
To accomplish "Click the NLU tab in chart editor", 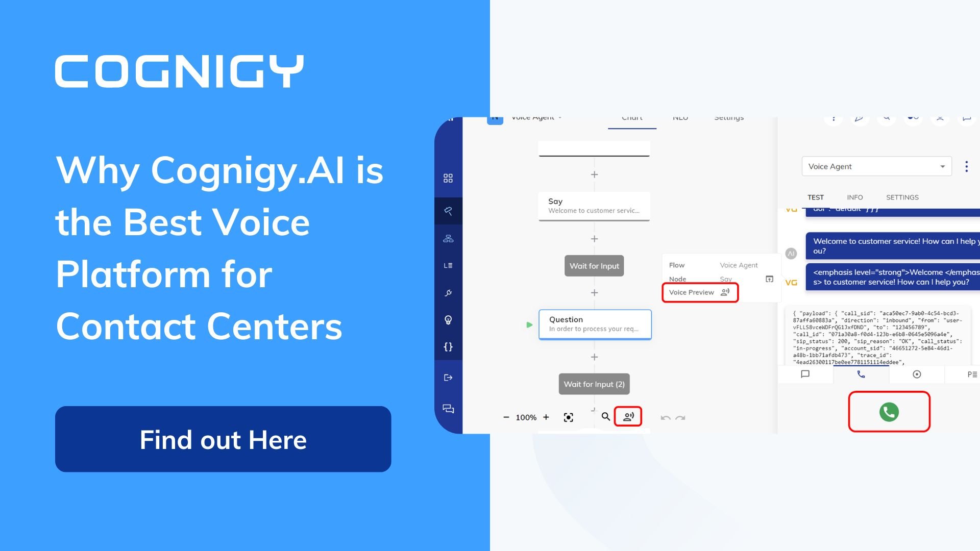I will 680,118.
